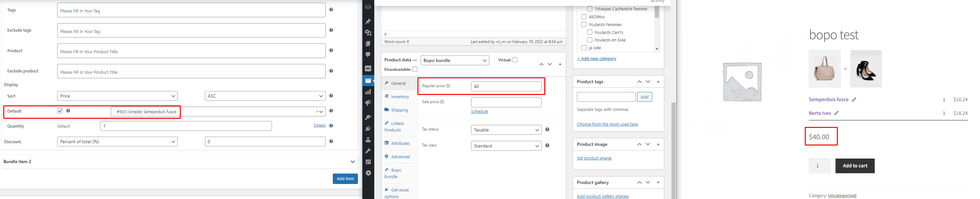
Task: Show help tooltip for Discount row
Action: (x=331, y=141)
